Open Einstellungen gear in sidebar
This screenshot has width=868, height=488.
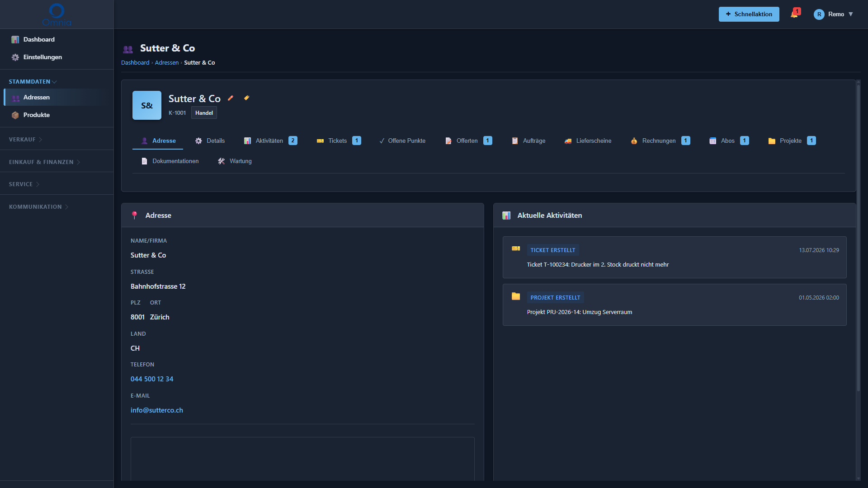(x=15, y=57)
